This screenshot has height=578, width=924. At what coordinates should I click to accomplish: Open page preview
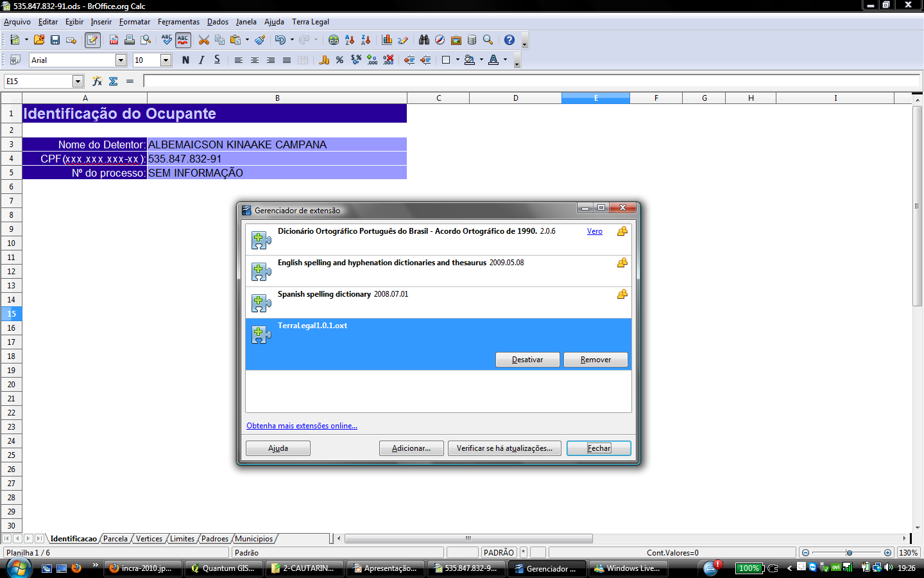146,40
